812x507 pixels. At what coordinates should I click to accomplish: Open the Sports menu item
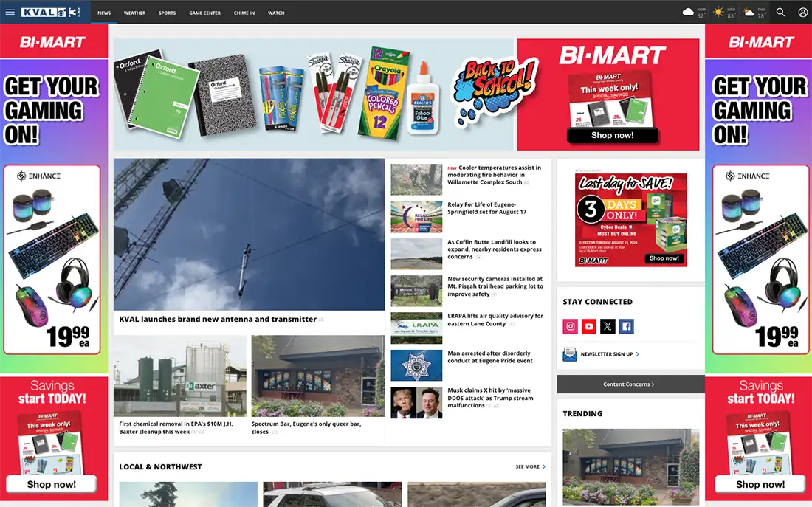[168, 13]
